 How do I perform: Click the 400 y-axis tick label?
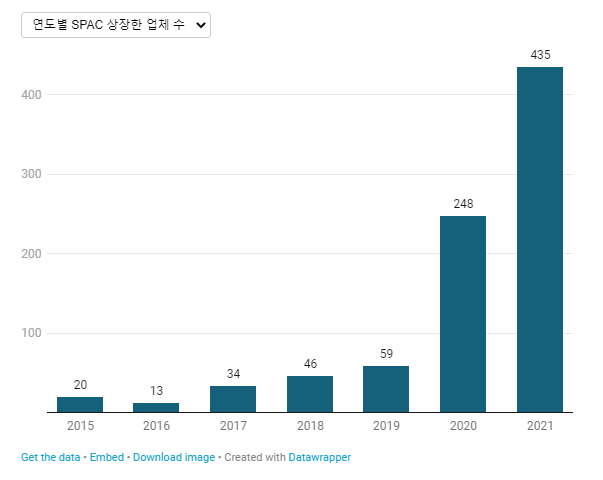tap(31, 95)
